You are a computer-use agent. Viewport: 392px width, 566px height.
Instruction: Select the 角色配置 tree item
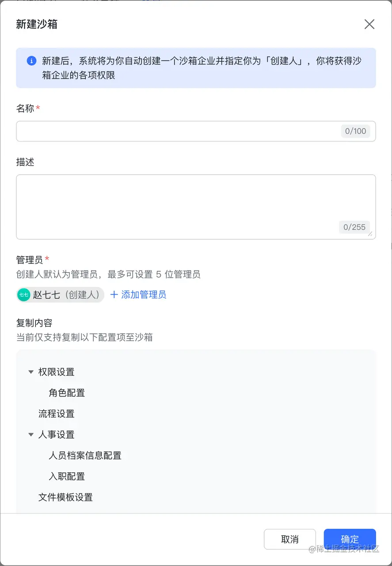67,393
